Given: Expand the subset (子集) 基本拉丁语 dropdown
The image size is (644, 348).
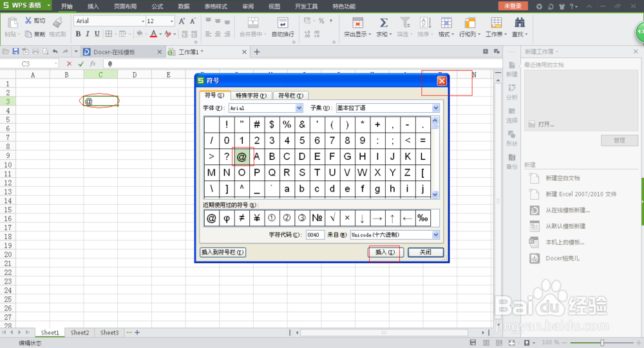Looking at the screenshot, I should tap(435, 108).
